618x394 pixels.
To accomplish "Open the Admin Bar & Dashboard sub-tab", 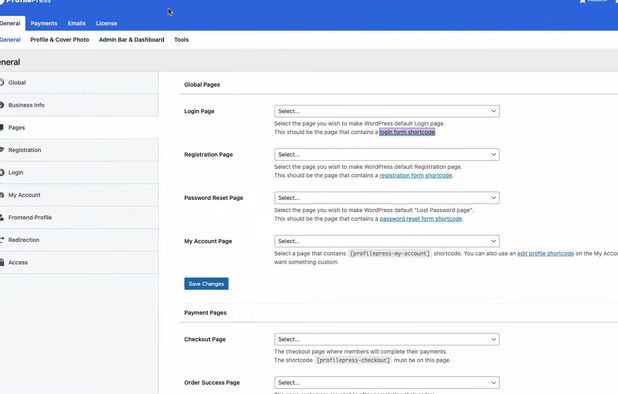I will [x=132, y=40].
